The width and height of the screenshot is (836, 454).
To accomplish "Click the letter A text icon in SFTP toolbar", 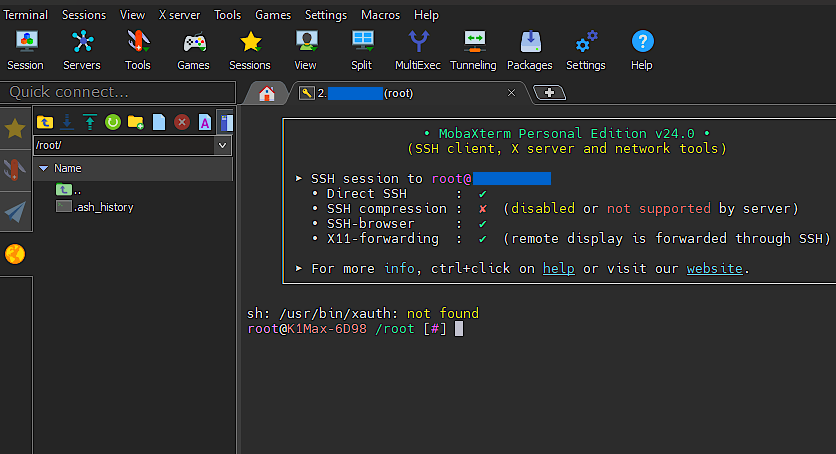I will 205,122.
